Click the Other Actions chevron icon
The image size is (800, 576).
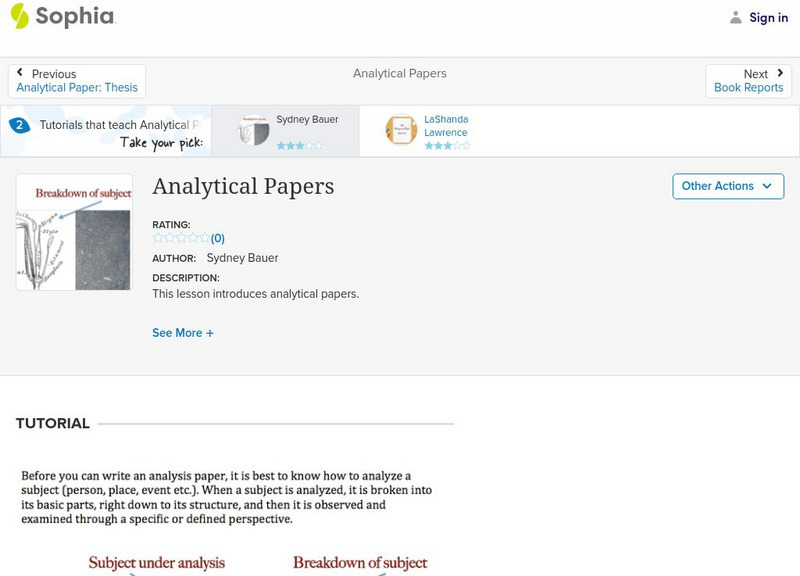click(766, 186)
